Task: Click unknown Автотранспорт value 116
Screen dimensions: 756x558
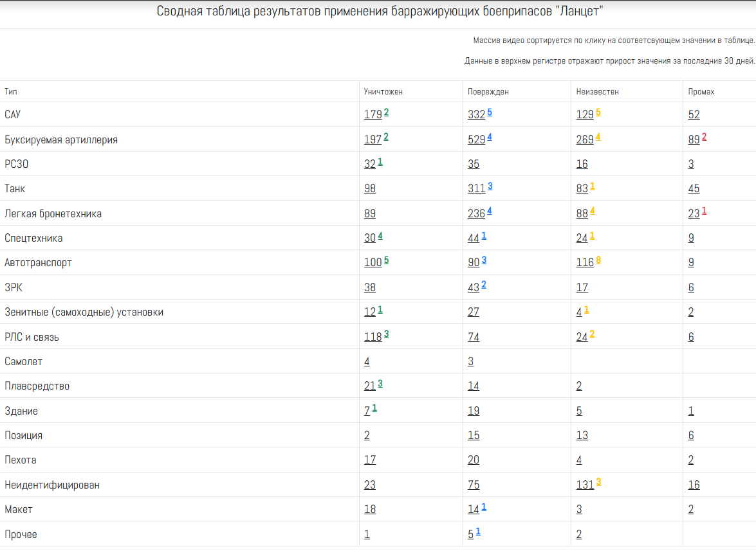Action: coord(585,263)
